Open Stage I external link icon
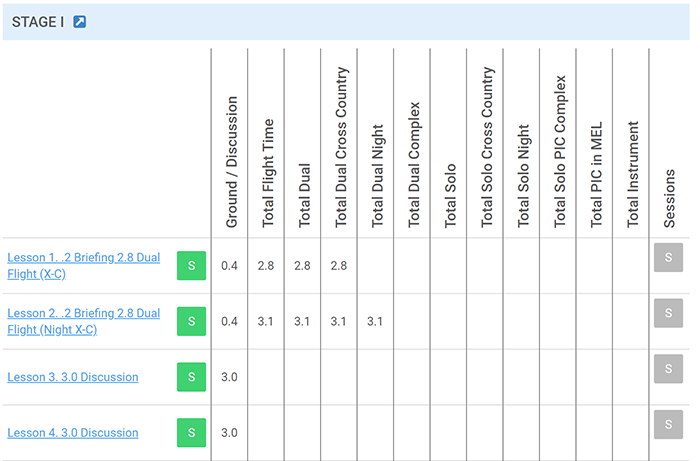The height and width of the screenshot is (461, 700). pos(79,21)
